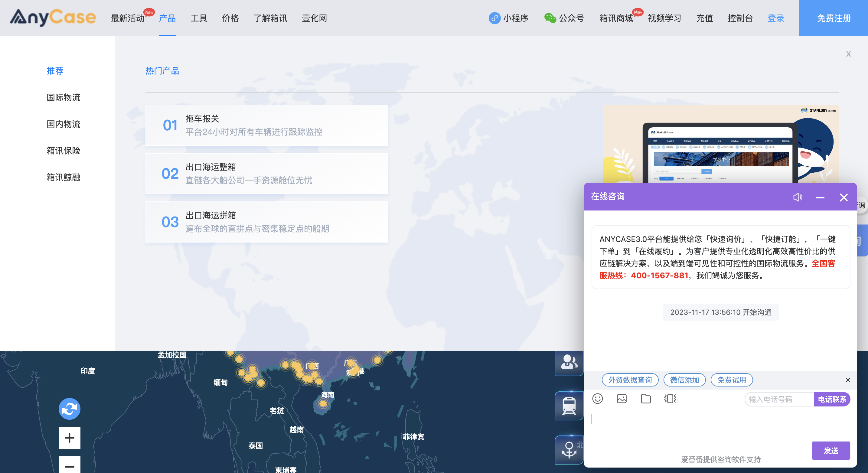Click the 热门产品 heading

click(x=162, y=71)
